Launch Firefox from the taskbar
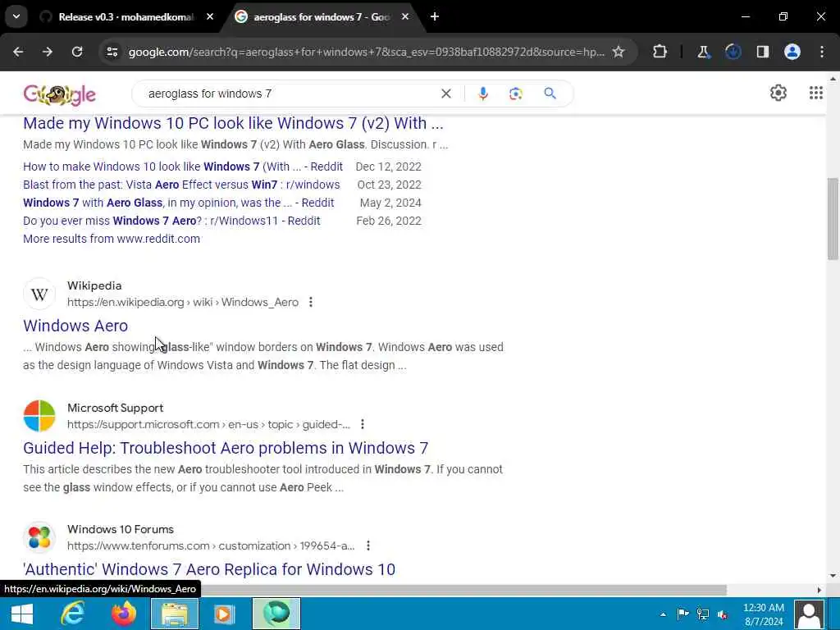The width and height of the screenshot is (840, 630). coord(123,614)
